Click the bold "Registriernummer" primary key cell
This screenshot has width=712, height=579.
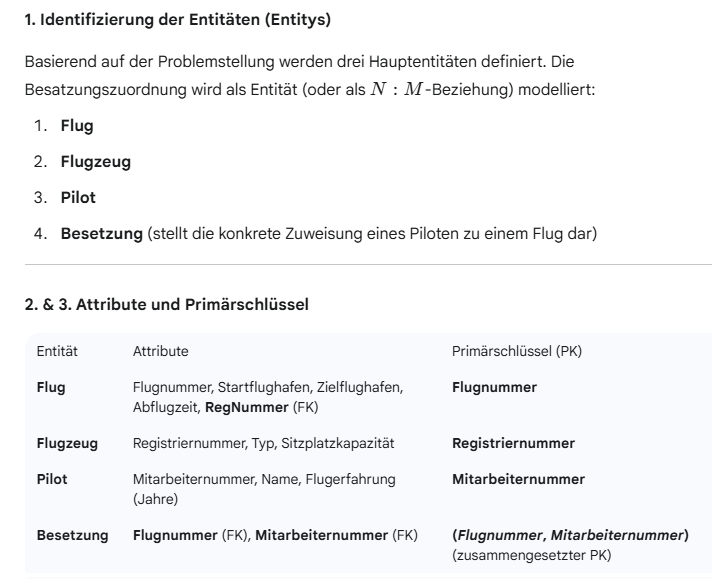[513, 442]
